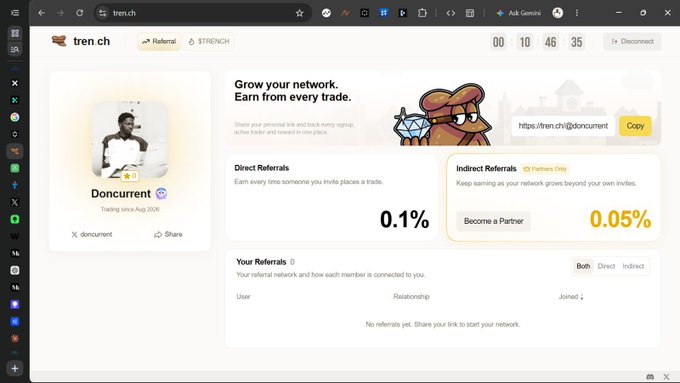680x383 pixels.
Task: Sort the referrals by Joined column
Action: [571, 297]
